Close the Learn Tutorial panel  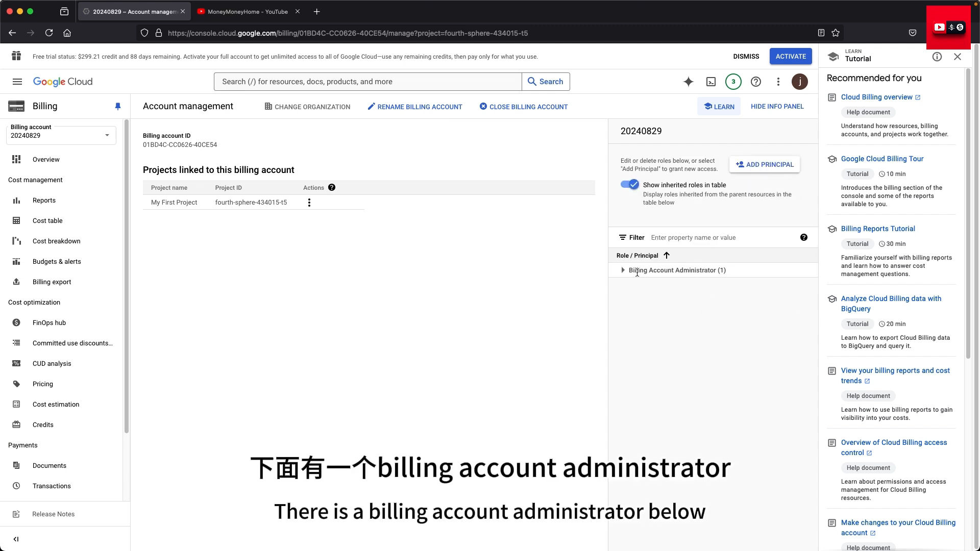click(x=958, y=57)
